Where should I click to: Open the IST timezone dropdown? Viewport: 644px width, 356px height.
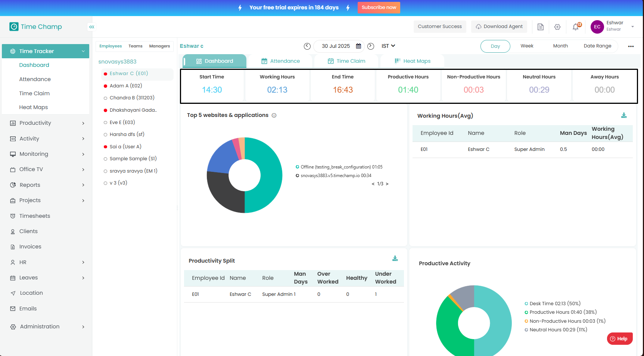coord(388,46)
